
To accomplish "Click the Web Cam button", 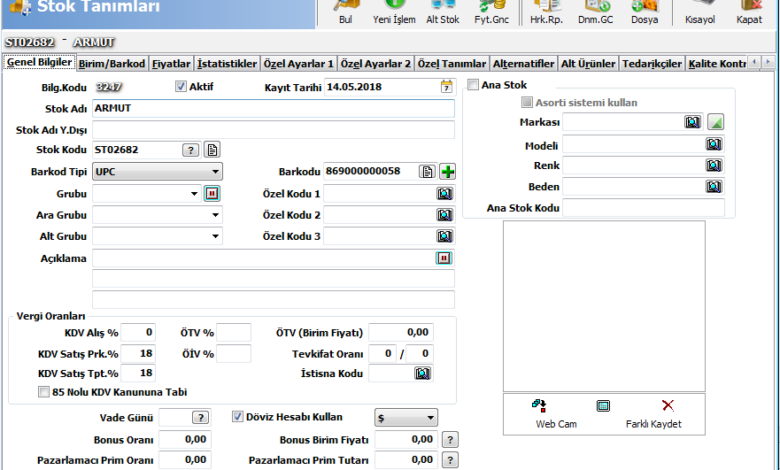I will point(554,414).
